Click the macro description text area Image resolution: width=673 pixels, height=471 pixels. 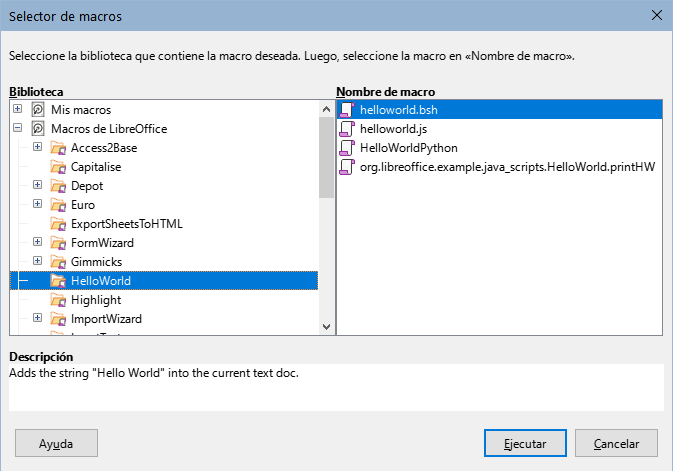point(336,387)
